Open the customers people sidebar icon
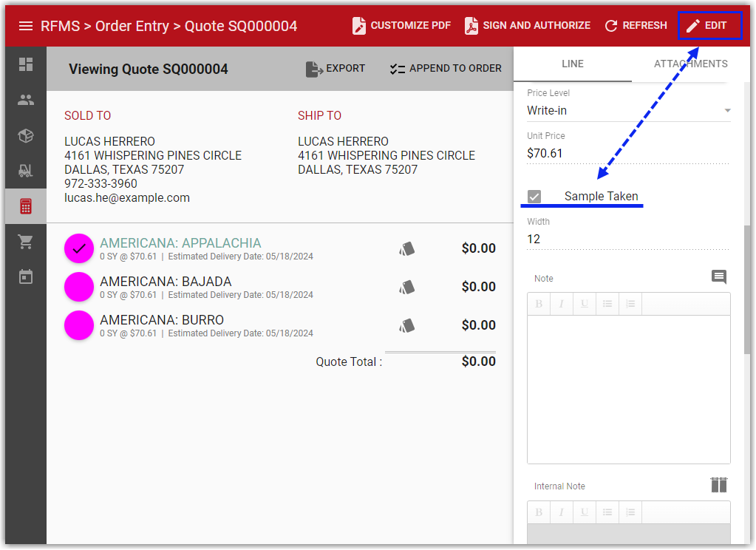Screen dimensions: 756x550 26,100
